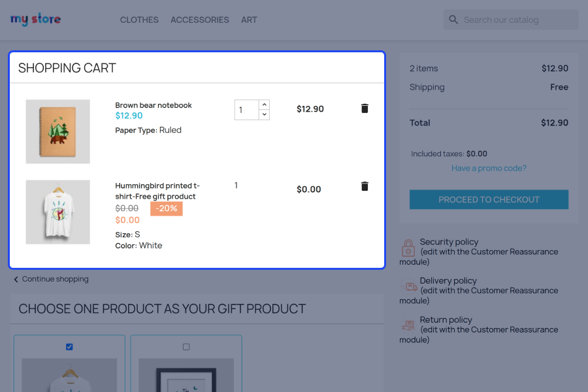Delete Hummingbird t-shirt gift from cart
Screen dimensions: 588x392
pos(365,186)
